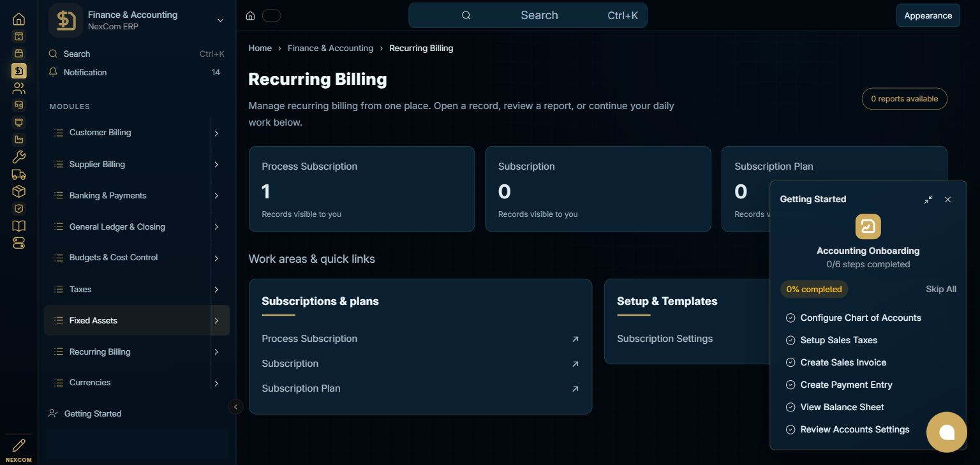Check the Configure Chart of Accounts step

coord(791,318)
